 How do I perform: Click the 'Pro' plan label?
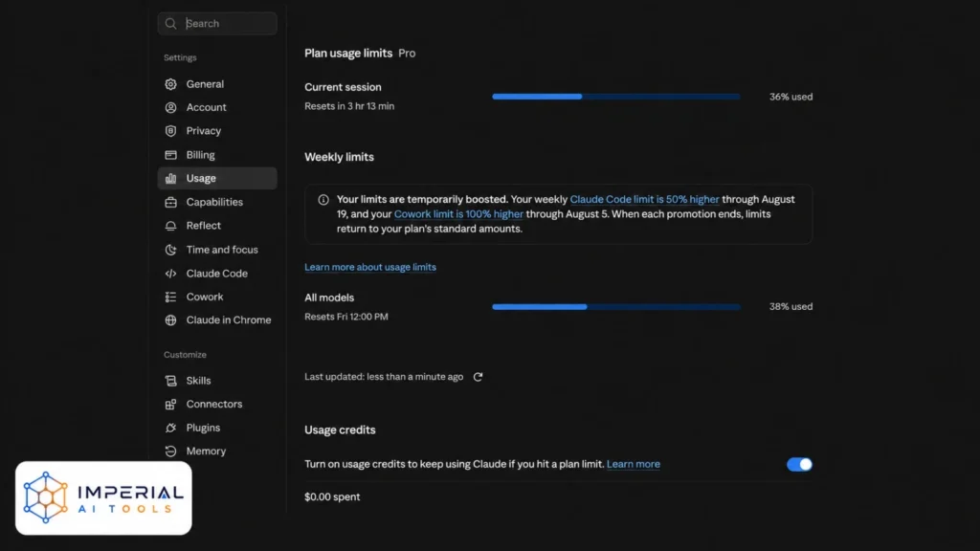[407, 54]
